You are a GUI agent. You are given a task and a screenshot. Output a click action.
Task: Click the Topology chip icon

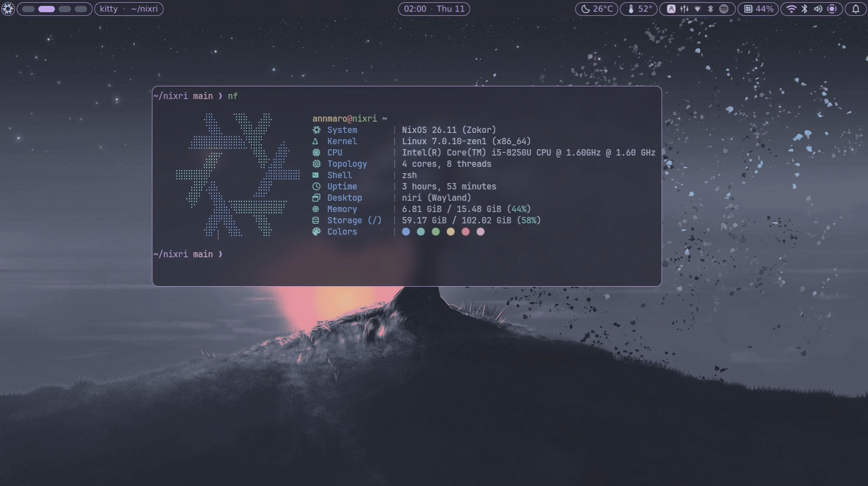[x=316, y=164]
